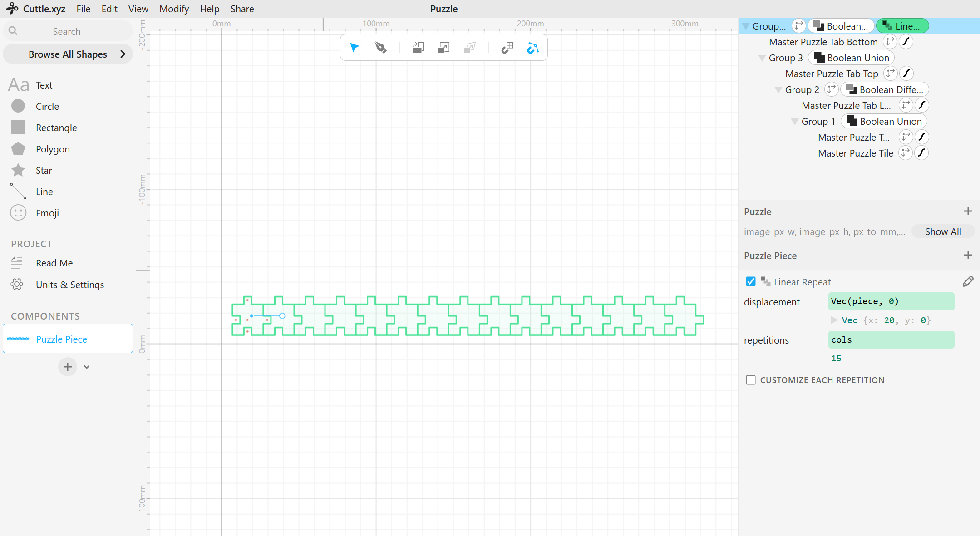Add a Line shape
The height and width of the screenshot is (536, 980).
[x=44, y=192]
